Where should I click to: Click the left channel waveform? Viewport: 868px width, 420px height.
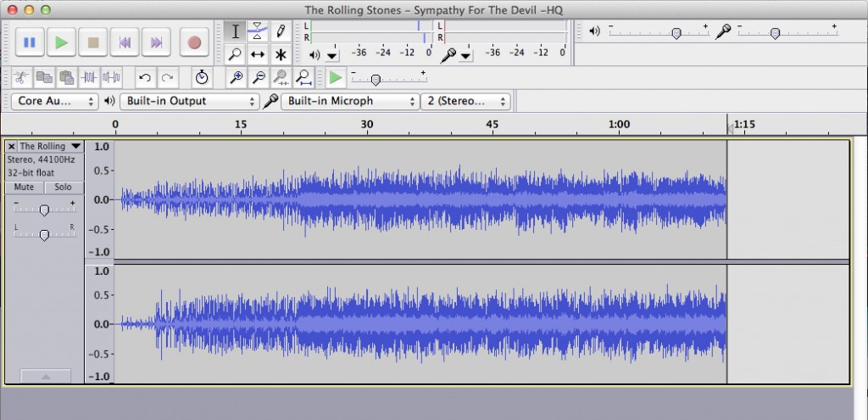click(x=420, y=199)
